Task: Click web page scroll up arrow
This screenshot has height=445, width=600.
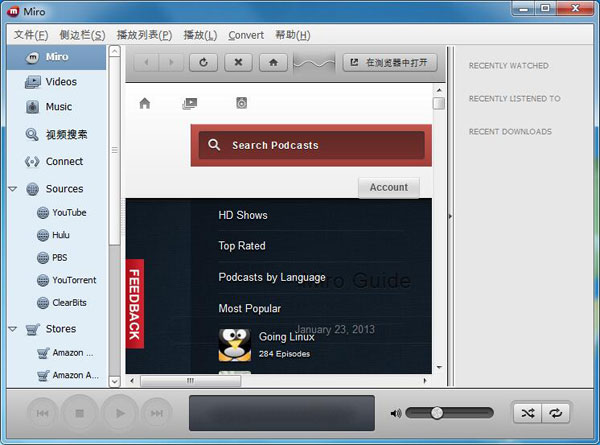Action: pos(439,90)
